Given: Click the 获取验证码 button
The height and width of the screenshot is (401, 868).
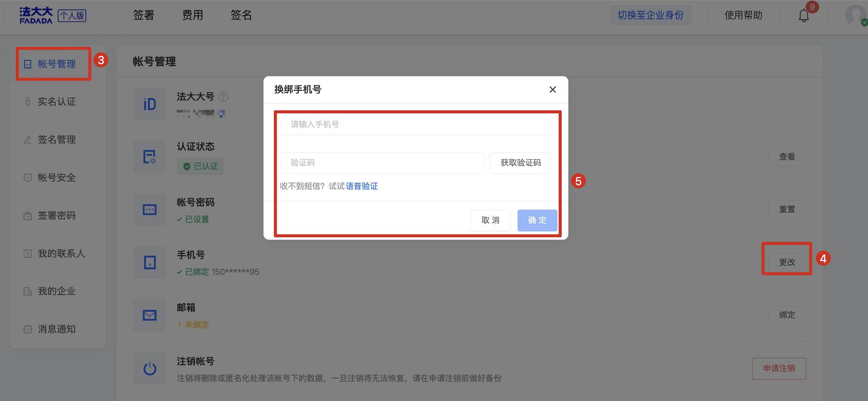Looking at the screenshot, I should [520, 163].
